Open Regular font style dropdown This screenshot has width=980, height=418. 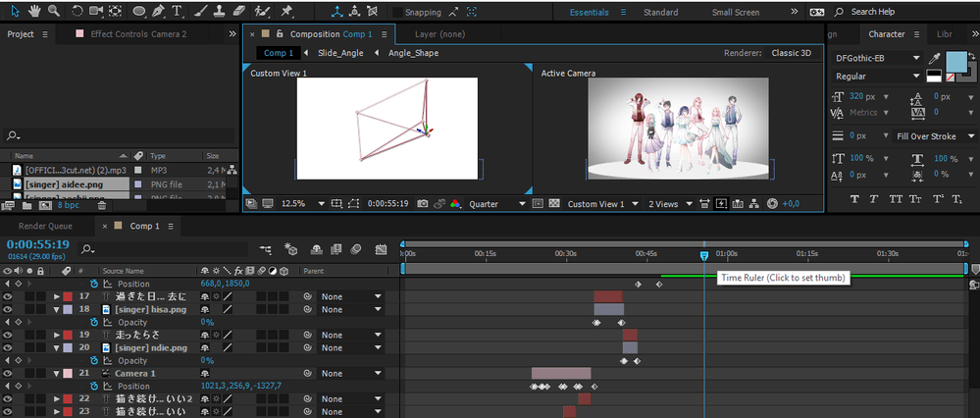(x=878, y=77)
